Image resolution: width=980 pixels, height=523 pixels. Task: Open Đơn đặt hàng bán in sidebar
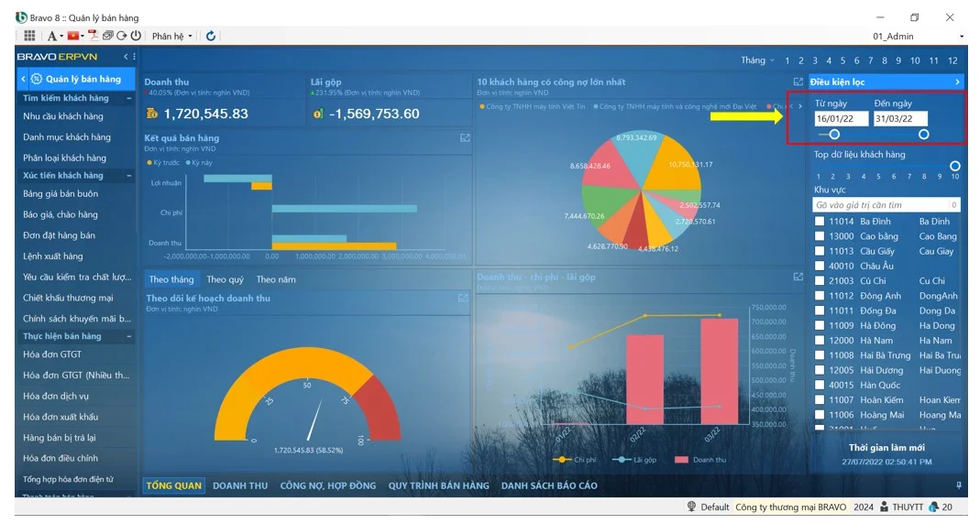(x=59, y=235)
